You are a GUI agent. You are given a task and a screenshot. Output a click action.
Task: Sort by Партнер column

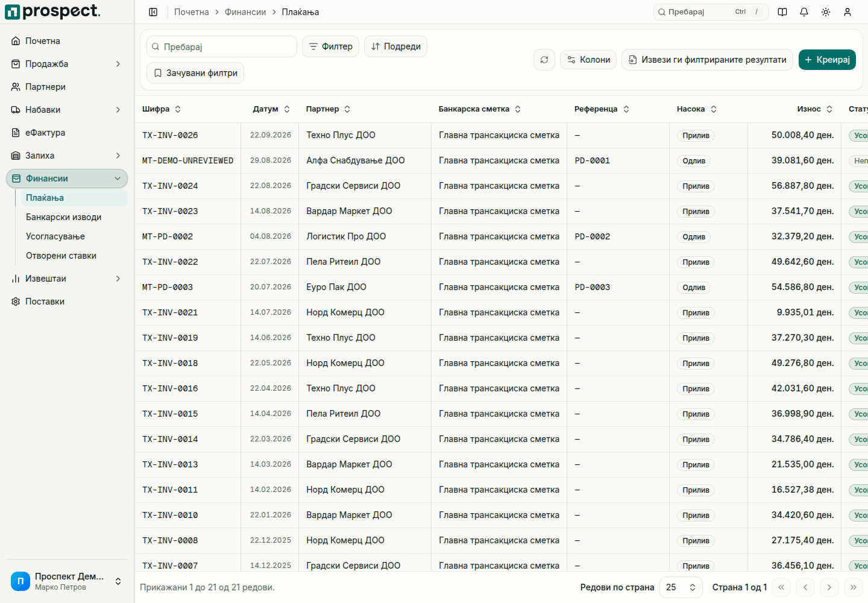coord(328,109)
